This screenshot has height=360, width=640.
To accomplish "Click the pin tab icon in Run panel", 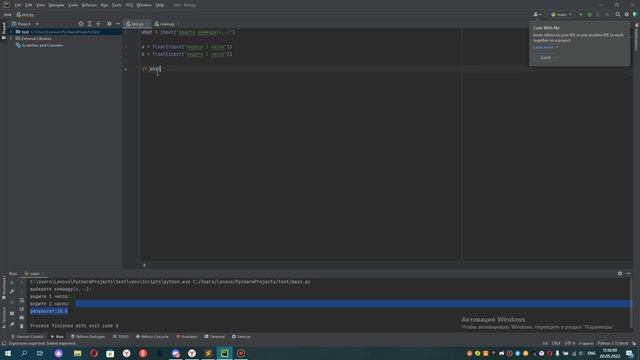I will [12, 325].
